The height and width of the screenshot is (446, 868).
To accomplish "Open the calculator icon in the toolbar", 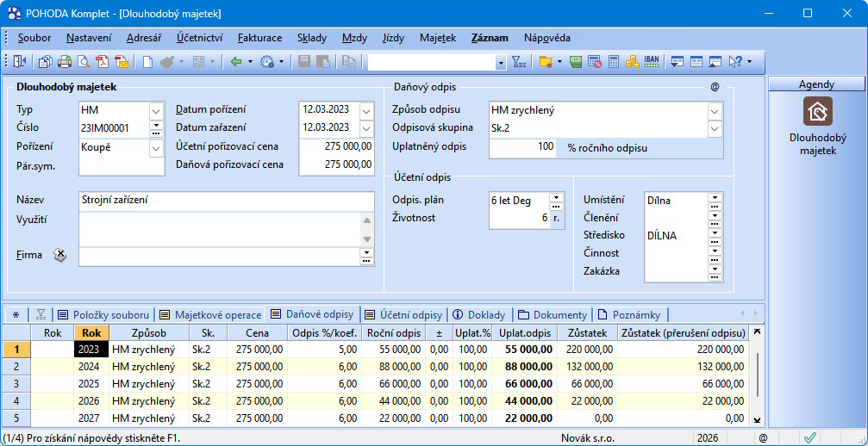I will pyautogui.click(x=614, y=62).
